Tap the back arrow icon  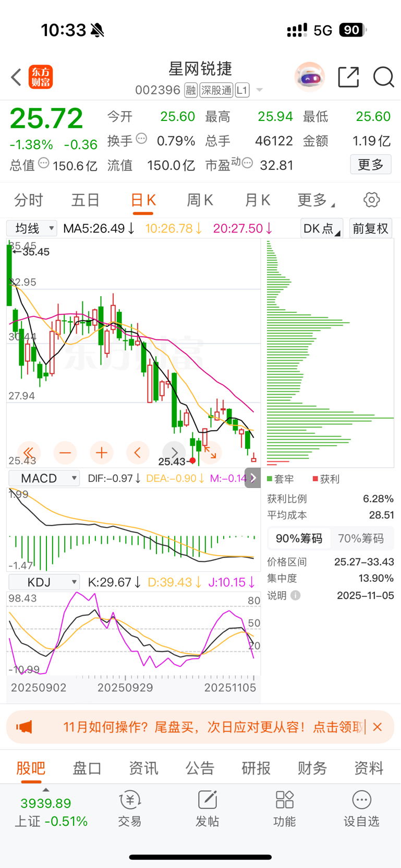pyautogui.click(x=16, y=77)
